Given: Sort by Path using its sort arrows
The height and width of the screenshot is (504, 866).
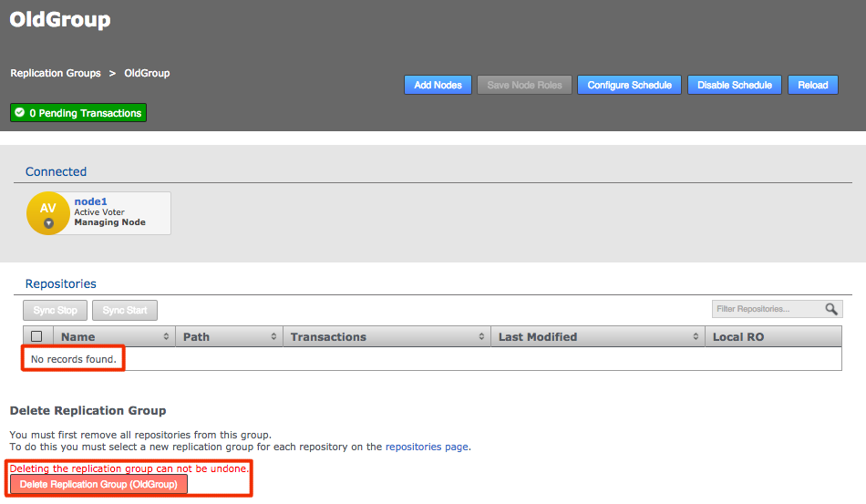Looking at the screenshot, I should coord(273,337).
